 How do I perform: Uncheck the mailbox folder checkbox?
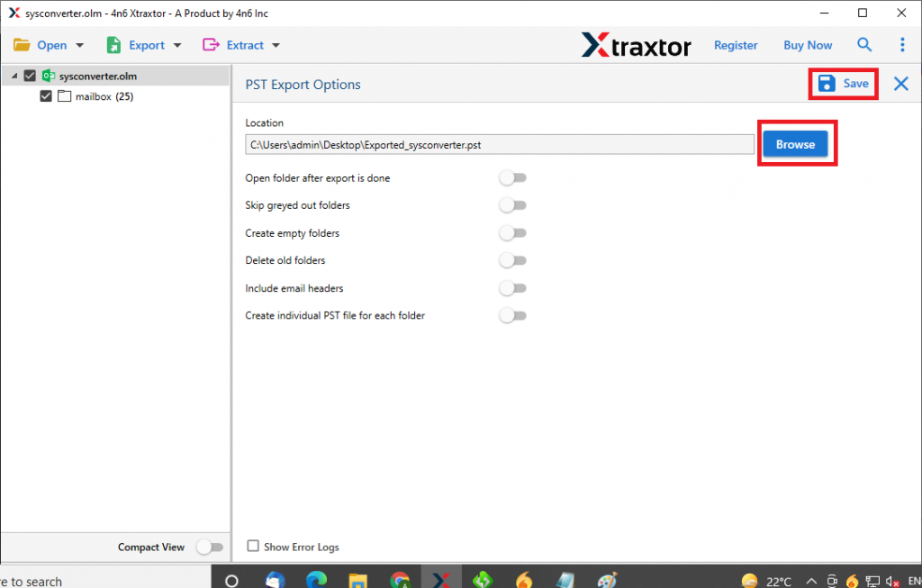click(46, 95)
